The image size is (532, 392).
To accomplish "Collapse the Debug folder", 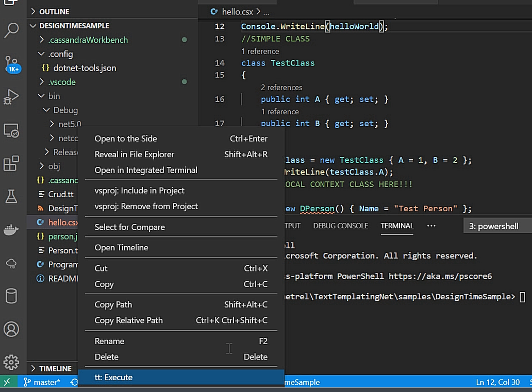I will click(x=46, y=110).
